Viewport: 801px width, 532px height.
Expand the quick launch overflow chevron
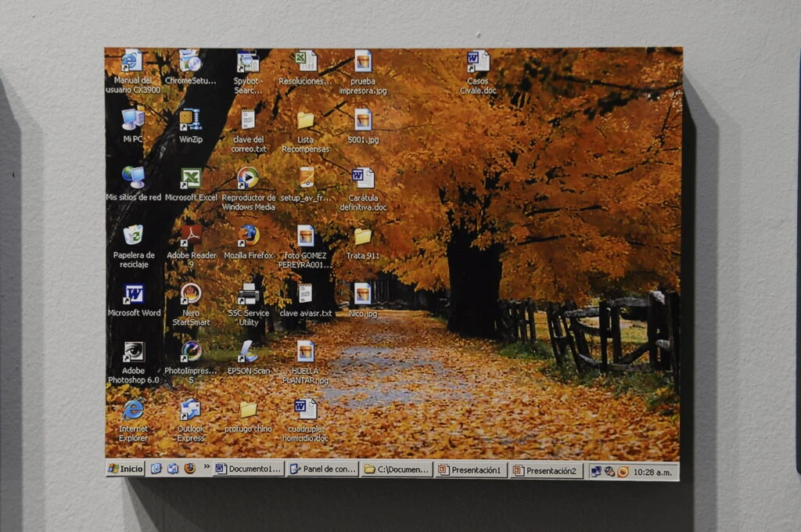tap(206, 469)
